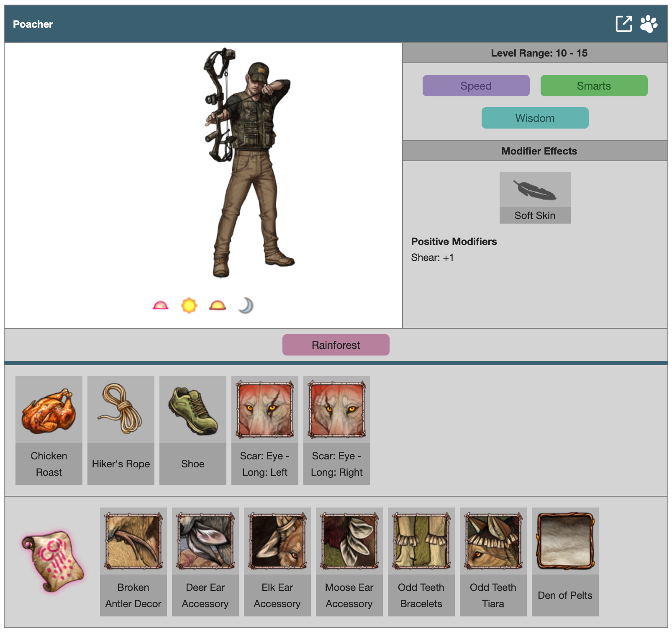
Task: Click the Wisdom stat button
Action: (x=535, y=118)
